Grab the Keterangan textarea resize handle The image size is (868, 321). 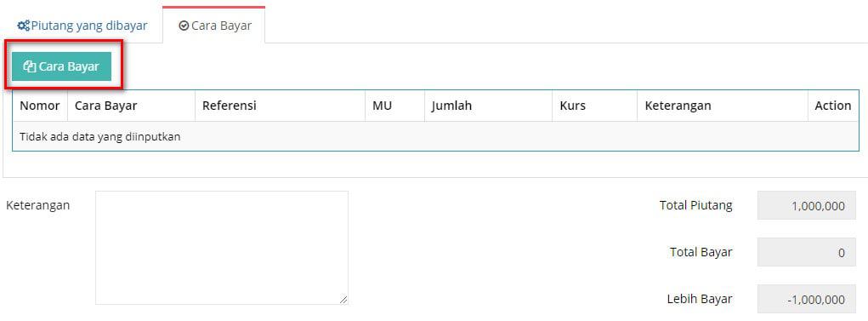(x=343, y=300)
